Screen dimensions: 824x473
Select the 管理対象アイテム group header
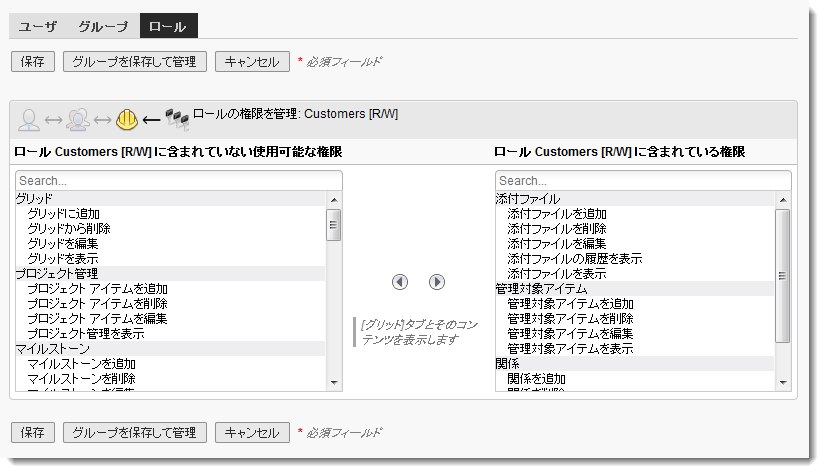pyautogui.click(x=635, y=289)
